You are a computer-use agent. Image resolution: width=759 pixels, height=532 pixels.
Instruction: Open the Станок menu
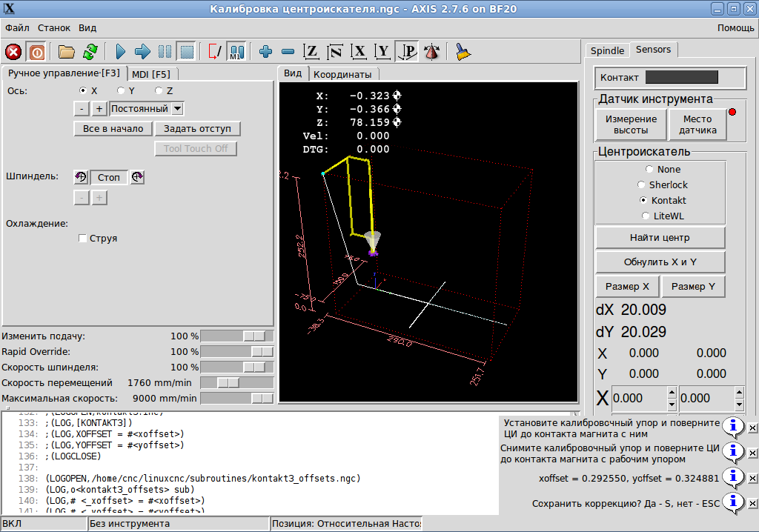(x=54, y=27)
